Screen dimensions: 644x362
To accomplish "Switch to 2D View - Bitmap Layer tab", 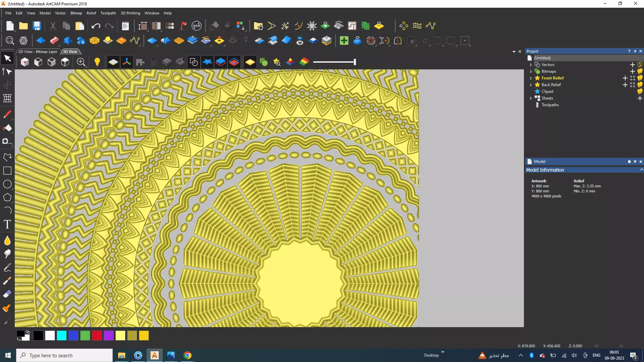I will click(38, 52).
